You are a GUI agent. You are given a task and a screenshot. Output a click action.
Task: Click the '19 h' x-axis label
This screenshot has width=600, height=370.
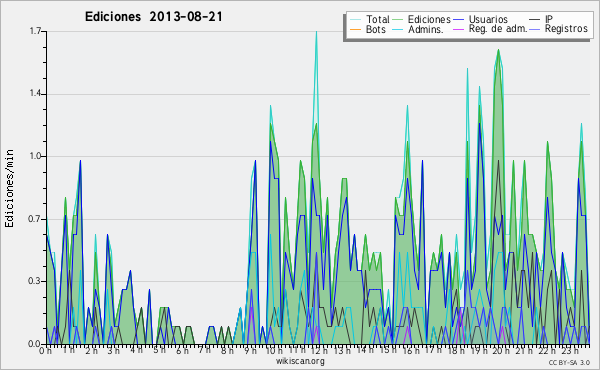coord(479,351)
